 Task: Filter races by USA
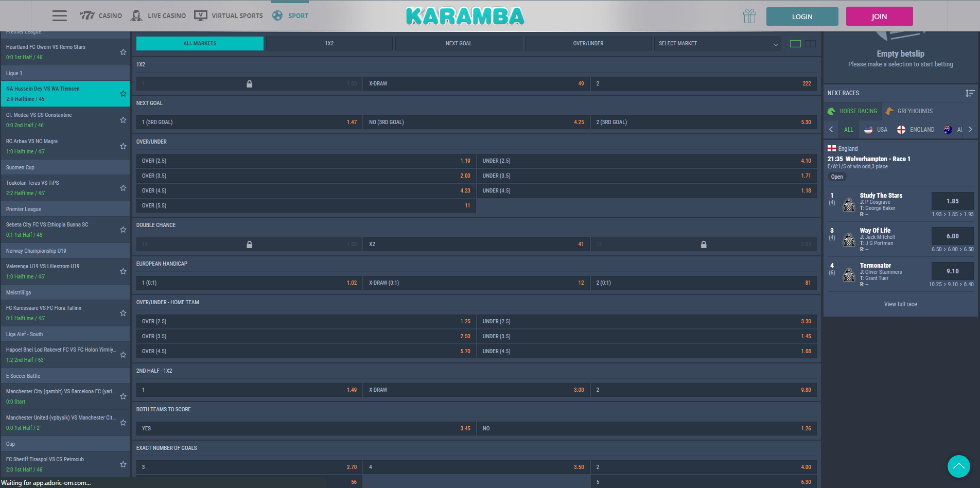coord(876,130)
